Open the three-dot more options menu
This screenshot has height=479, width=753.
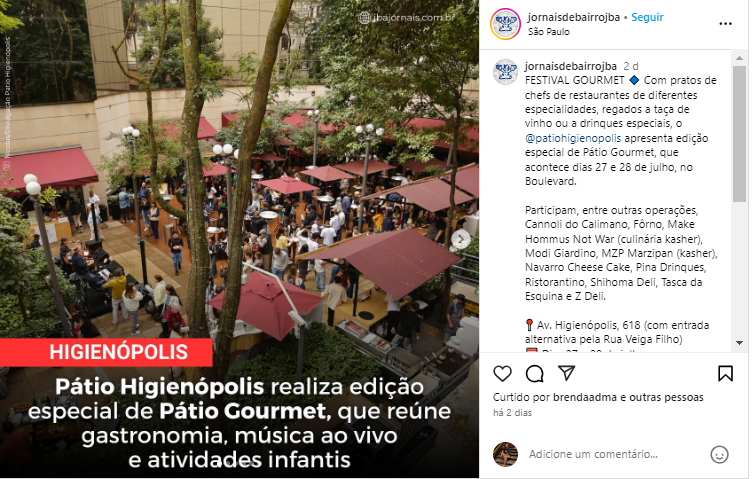coord(725,24)
